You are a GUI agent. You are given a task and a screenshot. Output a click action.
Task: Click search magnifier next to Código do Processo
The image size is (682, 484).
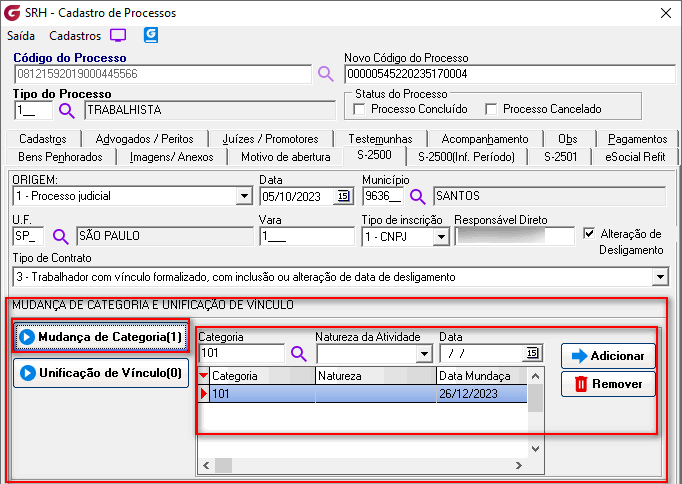click(325, 74)
